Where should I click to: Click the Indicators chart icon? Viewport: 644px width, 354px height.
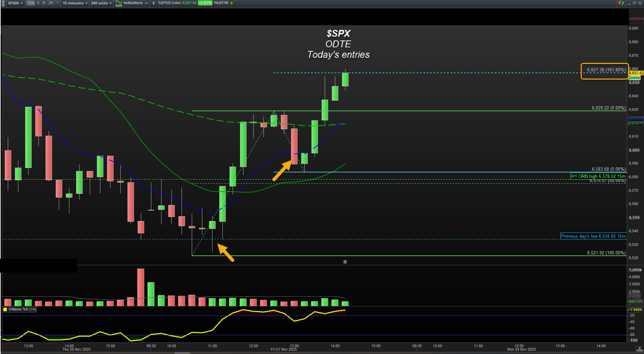119,3
